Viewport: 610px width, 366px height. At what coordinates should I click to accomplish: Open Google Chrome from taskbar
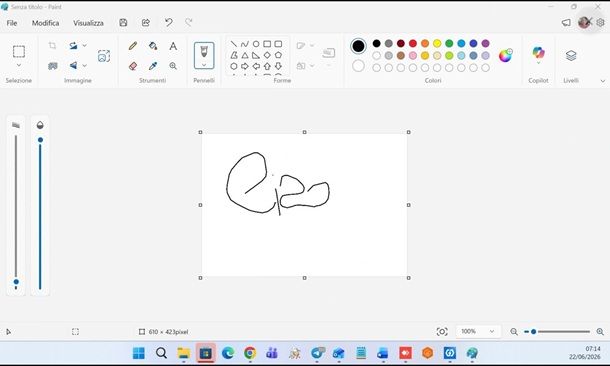250,353
